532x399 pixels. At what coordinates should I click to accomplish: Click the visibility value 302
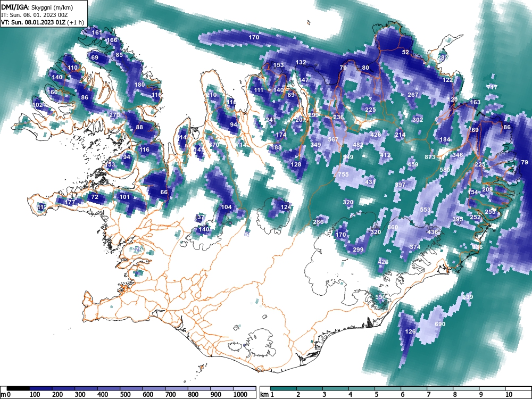418,119
